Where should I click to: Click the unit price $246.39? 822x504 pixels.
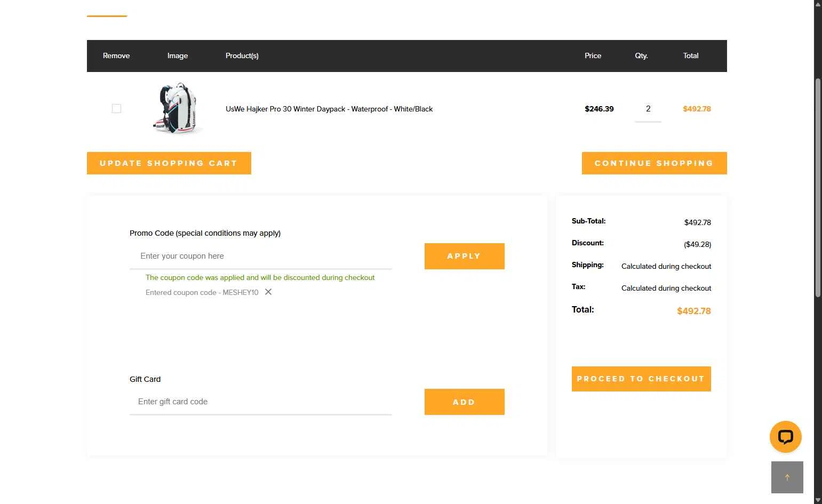click(599, 109)
